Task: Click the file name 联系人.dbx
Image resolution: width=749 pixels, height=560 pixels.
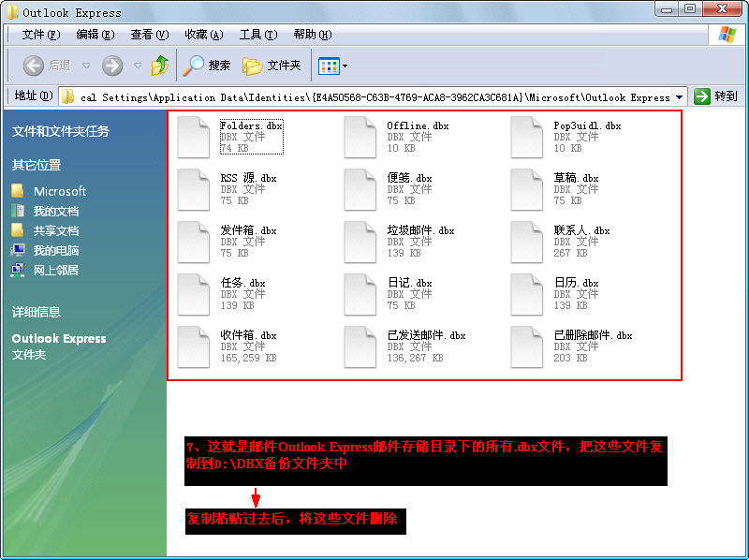Action: pyautogui.click(x=581, y=230)
